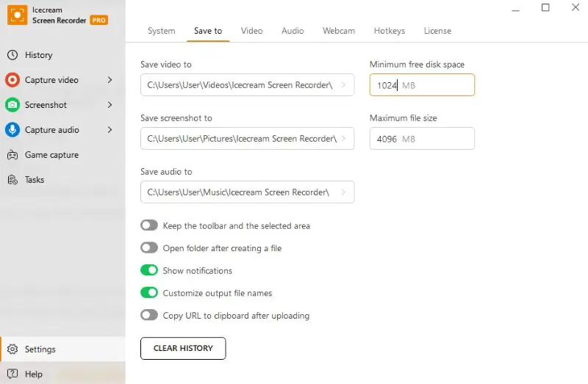This screenshot has height=384, width=588.
Task: Enable Copy URL to clipboard after uploading
Action: point(149,316)
